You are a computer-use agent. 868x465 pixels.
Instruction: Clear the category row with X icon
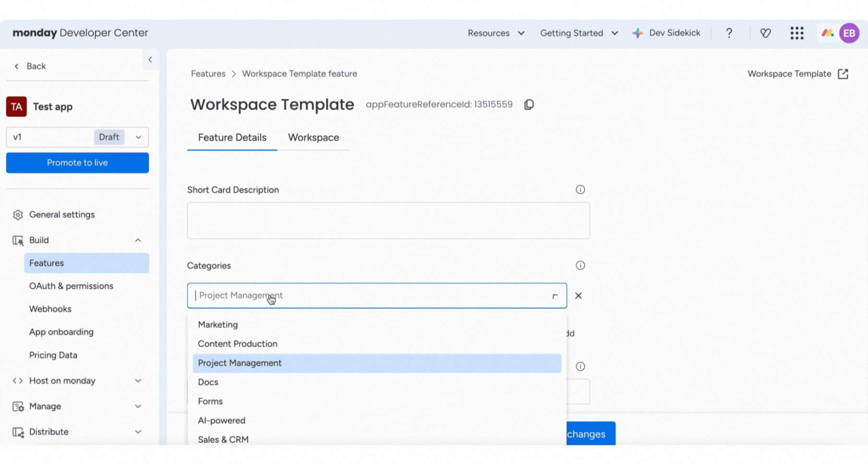(578, 296)
